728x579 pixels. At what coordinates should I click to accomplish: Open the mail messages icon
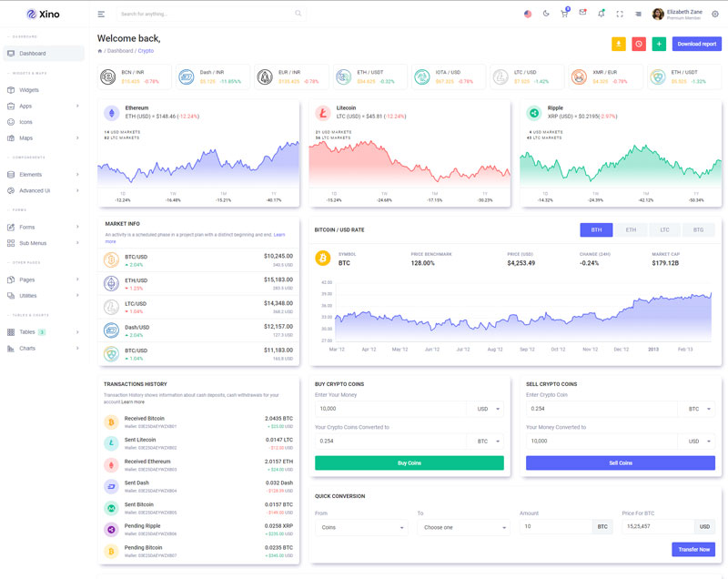click(582, 13)
